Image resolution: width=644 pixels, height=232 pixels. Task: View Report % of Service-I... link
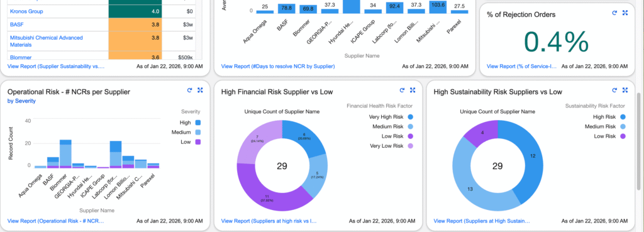[x=522, y=66]
